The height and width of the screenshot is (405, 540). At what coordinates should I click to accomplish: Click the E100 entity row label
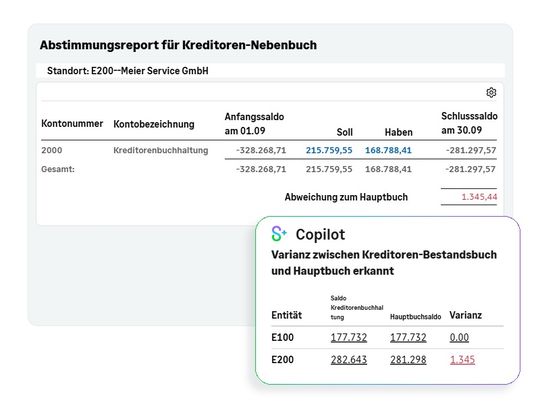pyautogui.click(x=282, y=337)
